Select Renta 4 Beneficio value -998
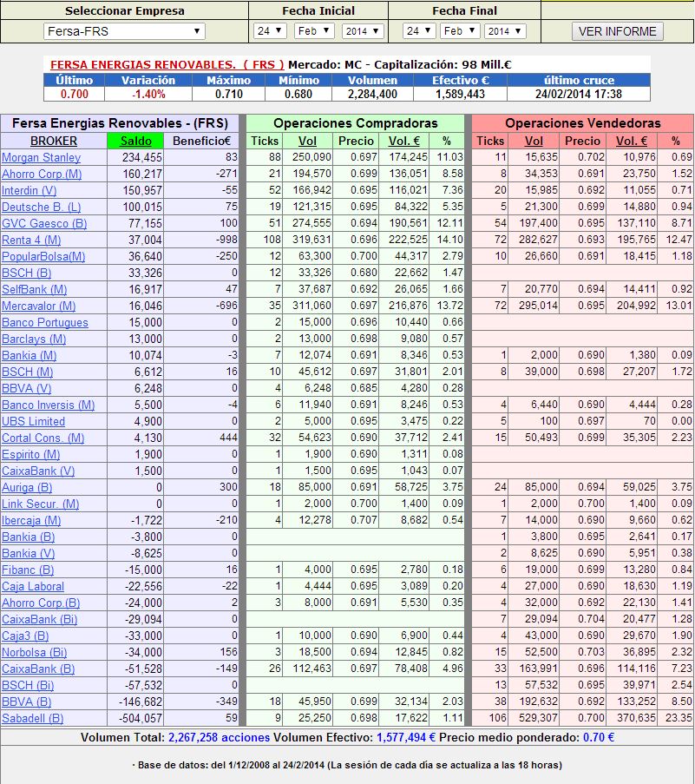The width and height of the screenshot is (695, 784). 226,240
